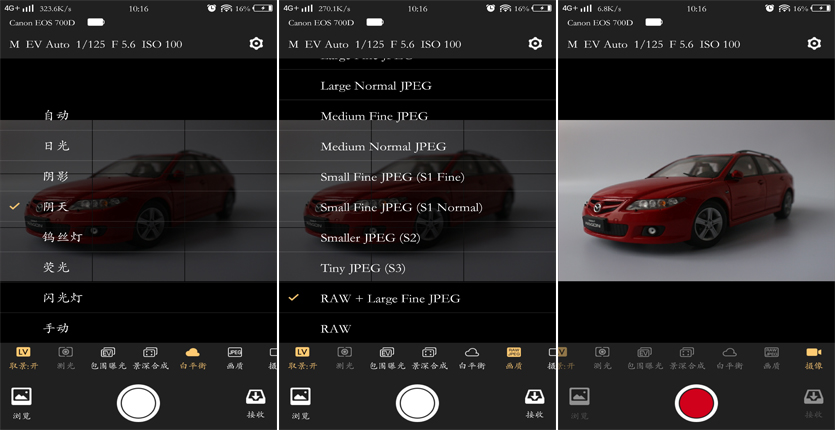
Task: Tap white shutter button on image quality screen
Action: point(418,403)
